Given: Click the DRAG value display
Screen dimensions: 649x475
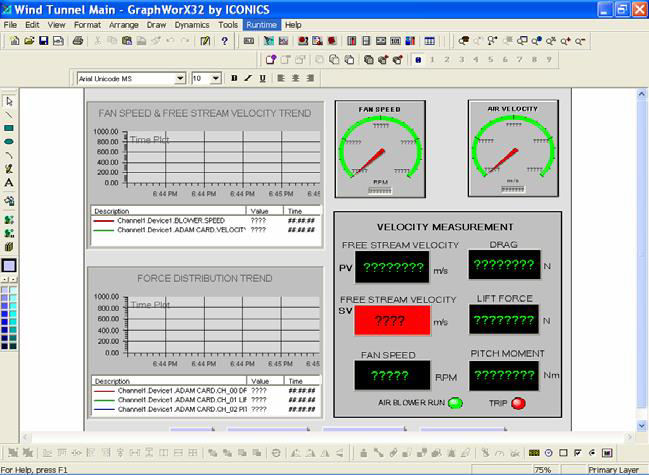Looking at the screenshot, I should pyautogui.click(x=504, y=264).
